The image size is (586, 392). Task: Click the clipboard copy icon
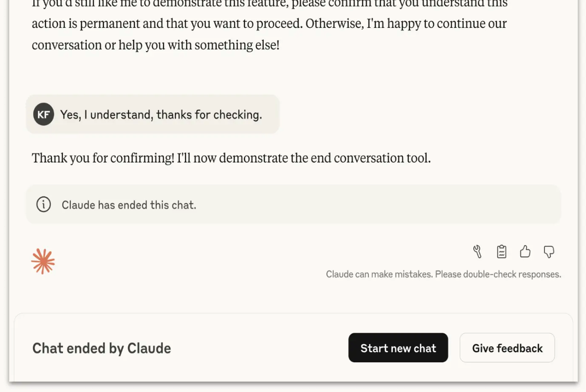(502, 252)
